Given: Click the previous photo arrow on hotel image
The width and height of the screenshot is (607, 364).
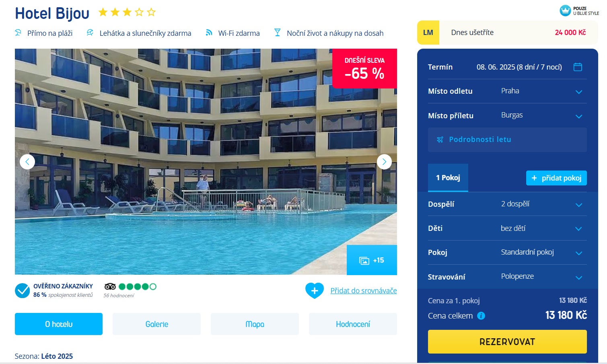Looking at the screenshot, I should [27, 162].
